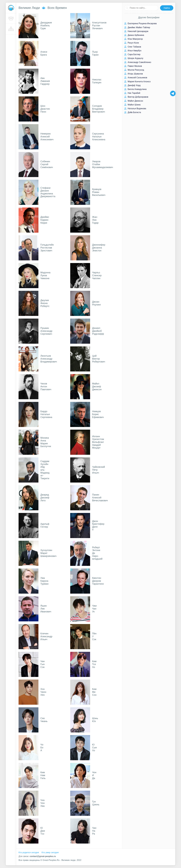Click the Цой Виктор Робертович name
Viewport: 181px width, 868px height.
[x=99, y=358]
